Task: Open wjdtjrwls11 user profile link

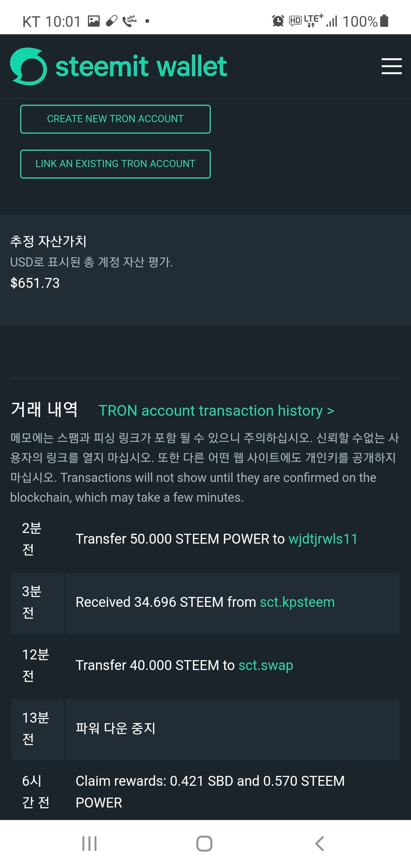Action: (x=323, y=539)
